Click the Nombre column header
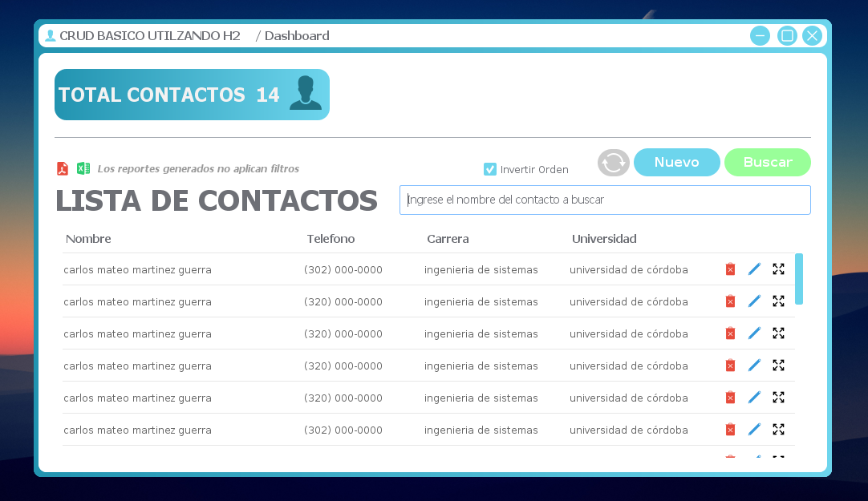Screen dimensions: 868x501 coord(88,239)
